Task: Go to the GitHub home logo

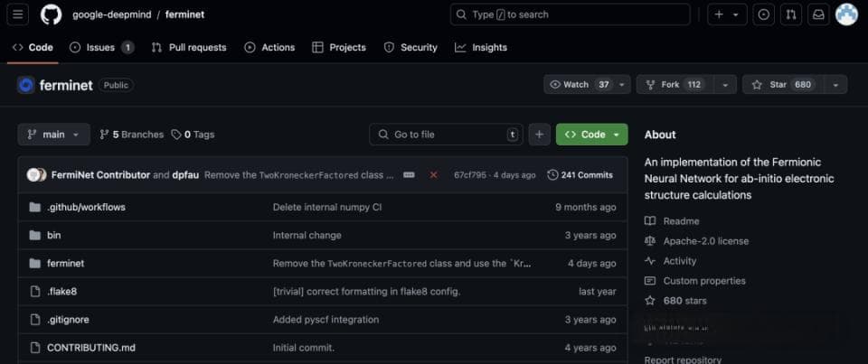Action: (51, 14)
